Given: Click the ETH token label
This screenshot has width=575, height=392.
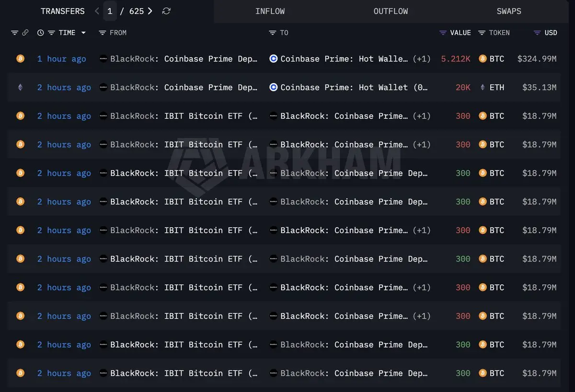Looking at the screenshot, I should (x=497, y=88).
